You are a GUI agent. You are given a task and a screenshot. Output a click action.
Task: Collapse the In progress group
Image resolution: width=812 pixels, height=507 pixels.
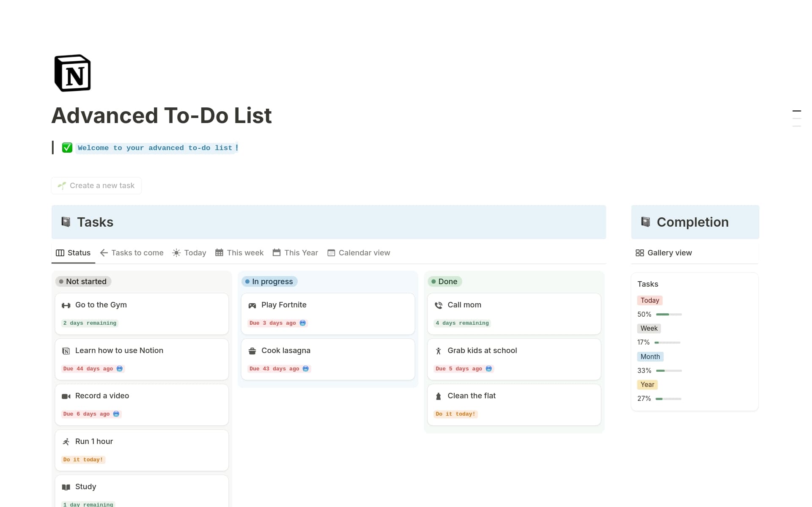269,281
